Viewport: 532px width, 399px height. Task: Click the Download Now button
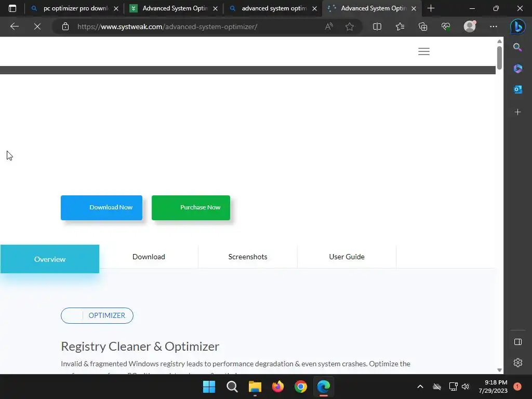coord(101,208)
